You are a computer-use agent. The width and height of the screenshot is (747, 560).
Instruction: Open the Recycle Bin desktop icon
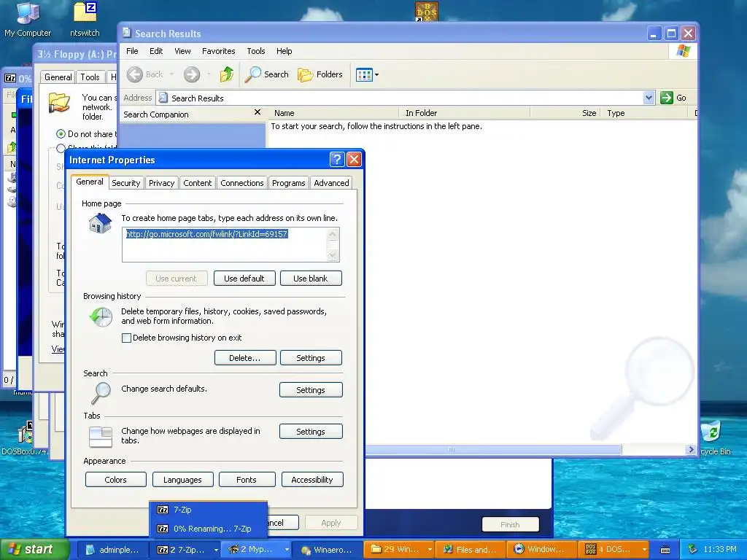[x=713, y=437]
